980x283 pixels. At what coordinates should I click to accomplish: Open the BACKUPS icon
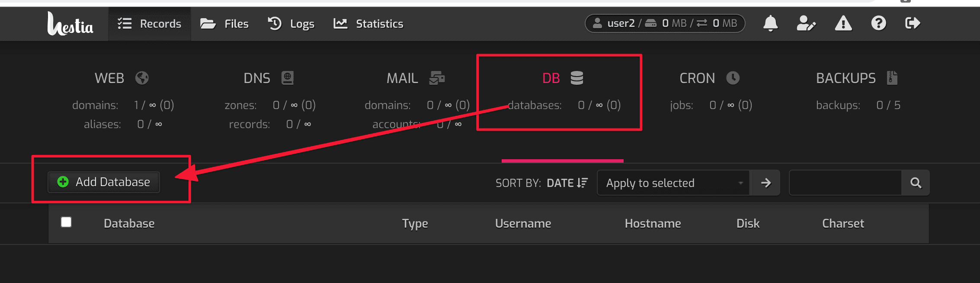click(x=891, y=78)
